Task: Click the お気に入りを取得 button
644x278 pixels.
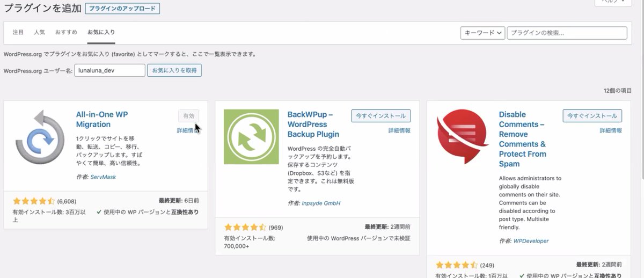Action: [x=174, y=70]
